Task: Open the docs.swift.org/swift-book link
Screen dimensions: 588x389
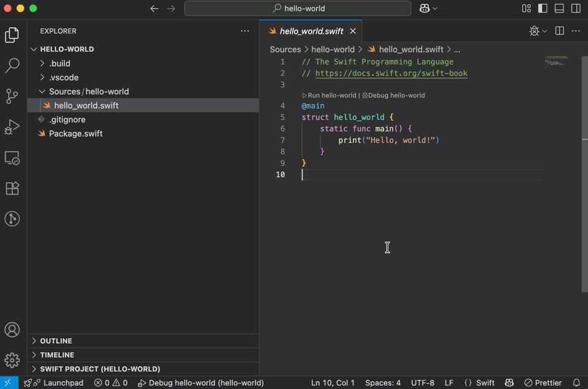Action: (x=391, y=73)
